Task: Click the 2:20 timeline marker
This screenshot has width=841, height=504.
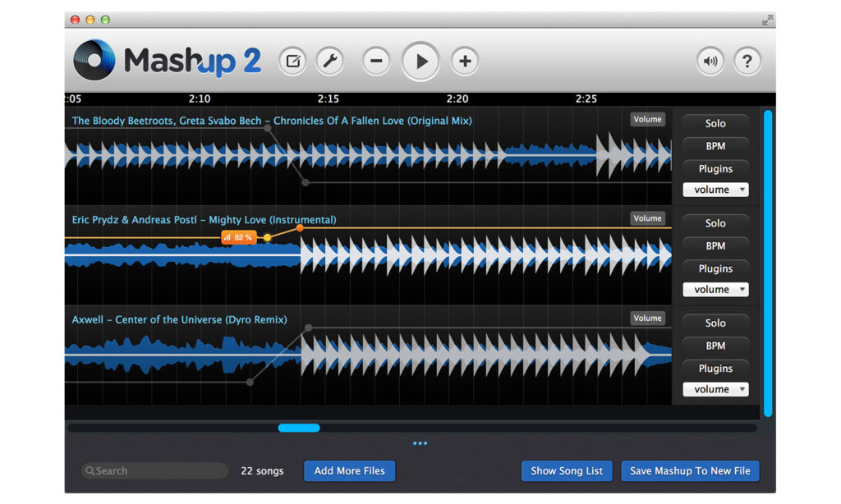Action: pos(457,99)
